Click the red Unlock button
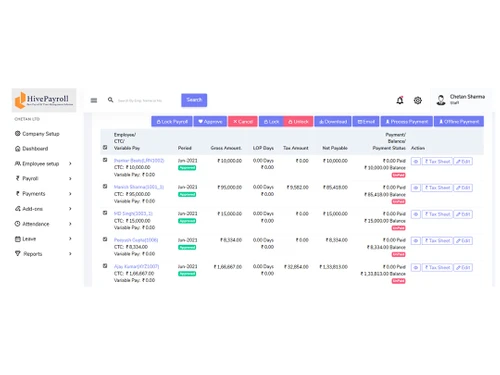Image resolution: width=500 pixels, height=375 pixels. tap(298, 122)
